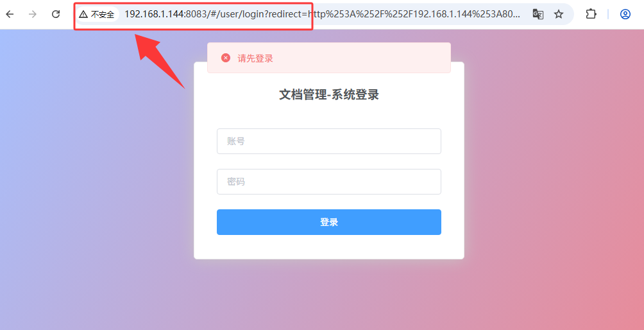The image size is (644, 330).
Task: Open the browser extensions puzzle icon
Action: coord(591,14)
